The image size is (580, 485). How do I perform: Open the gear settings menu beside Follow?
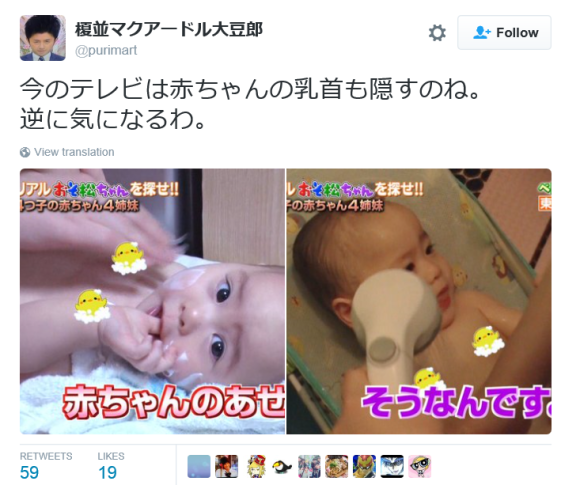click(x=437, y=33)
